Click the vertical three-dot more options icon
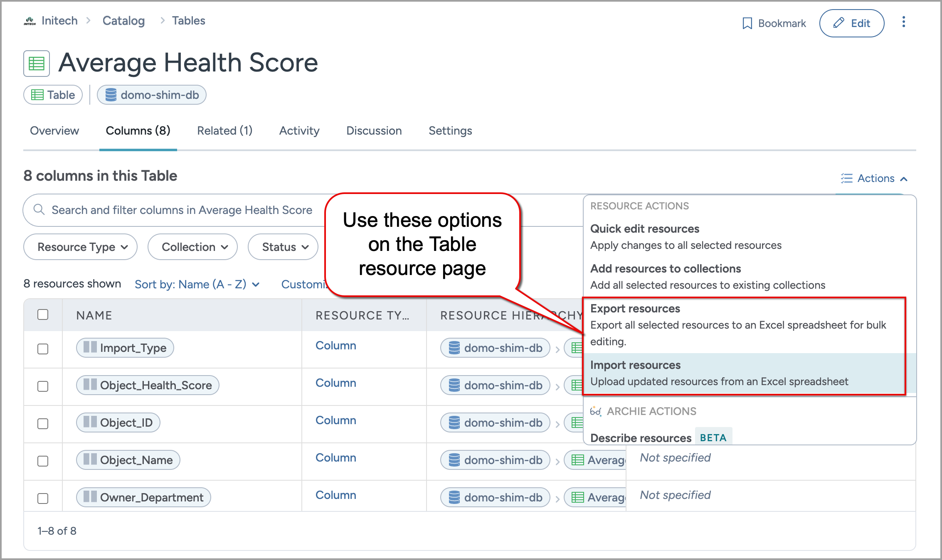 (903, 22)
